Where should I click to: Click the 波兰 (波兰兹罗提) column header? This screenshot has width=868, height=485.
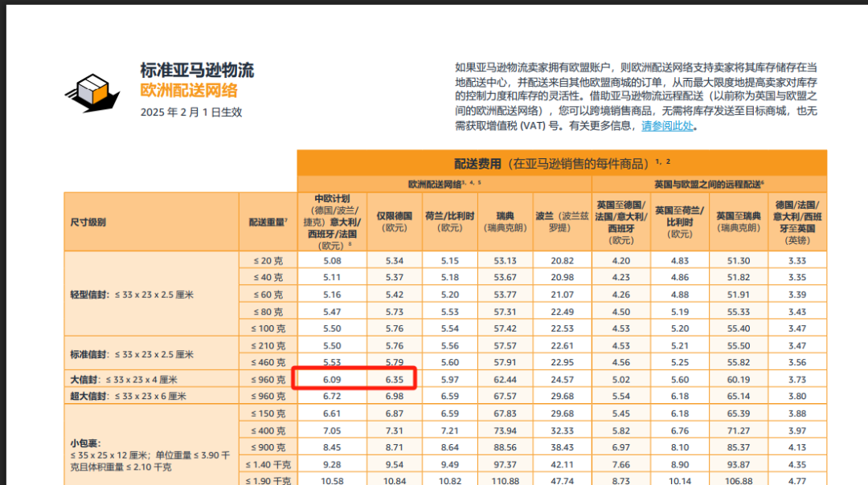pyautogui.click(x=562, y=222)
